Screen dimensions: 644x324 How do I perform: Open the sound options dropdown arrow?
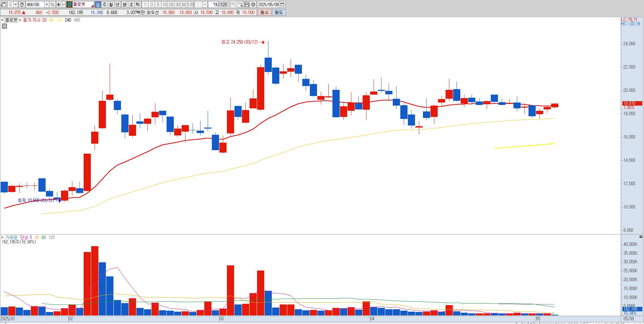click(x=64, y=4)
